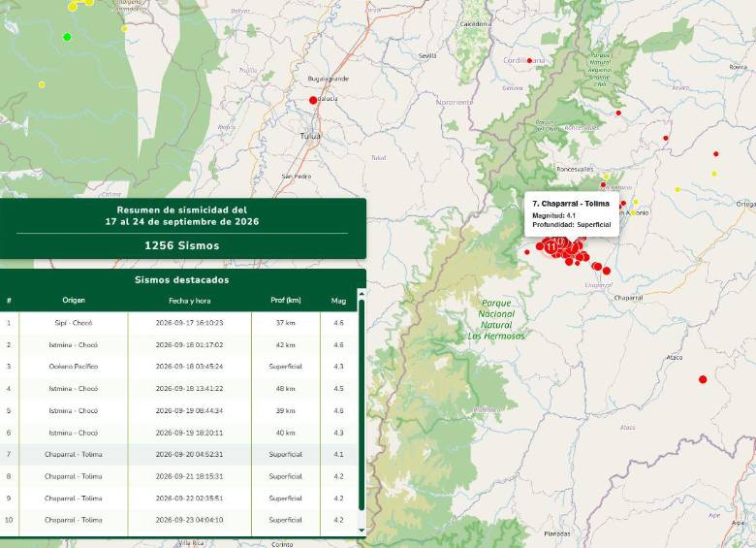Click the 1256 Sismos summary text
Screen dimensions: 756x548
[182, 245]
